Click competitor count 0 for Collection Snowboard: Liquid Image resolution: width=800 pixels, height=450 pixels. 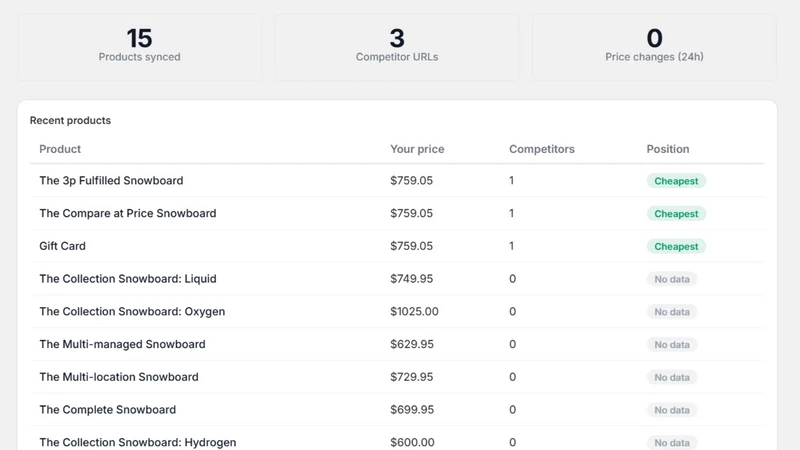coord(512,279)
